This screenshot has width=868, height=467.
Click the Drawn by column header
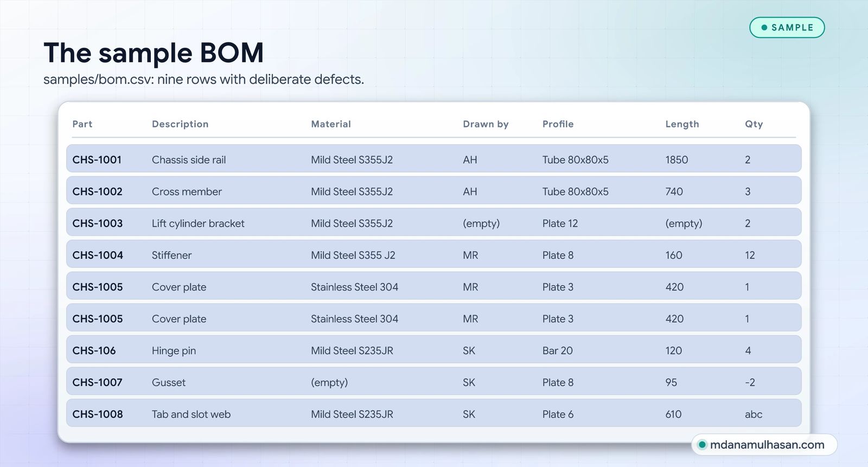click(x=486, y=124)
